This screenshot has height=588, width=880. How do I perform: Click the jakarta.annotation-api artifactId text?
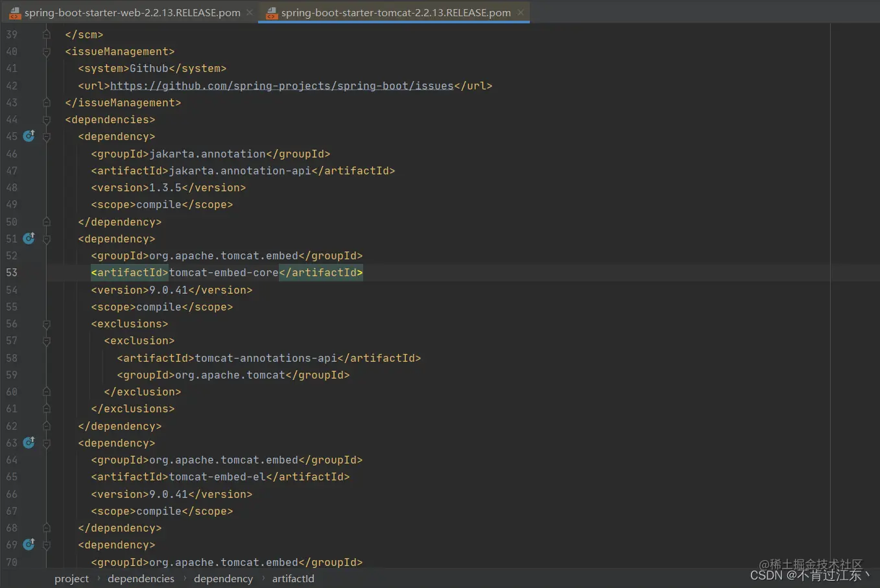click(x=240, y=171)
